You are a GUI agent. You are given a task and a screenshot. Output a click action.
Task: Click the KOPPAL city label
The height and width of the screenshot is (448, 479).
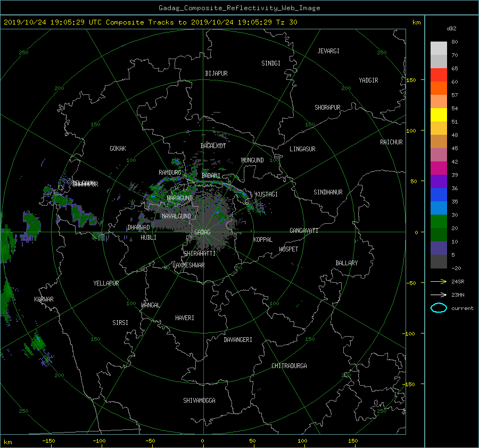[x=263, y=240]
